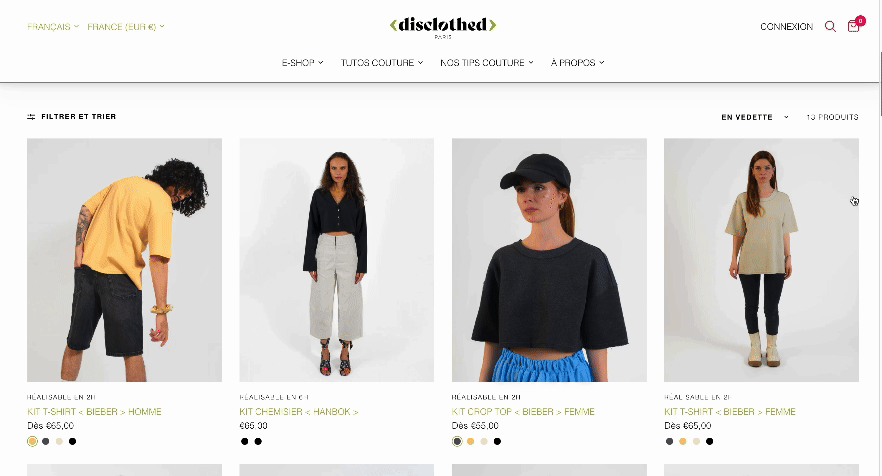The height and width of the screenshot is (476, 882).
Task: Open the shopping cart icon
Action: [x=853, y=26]
